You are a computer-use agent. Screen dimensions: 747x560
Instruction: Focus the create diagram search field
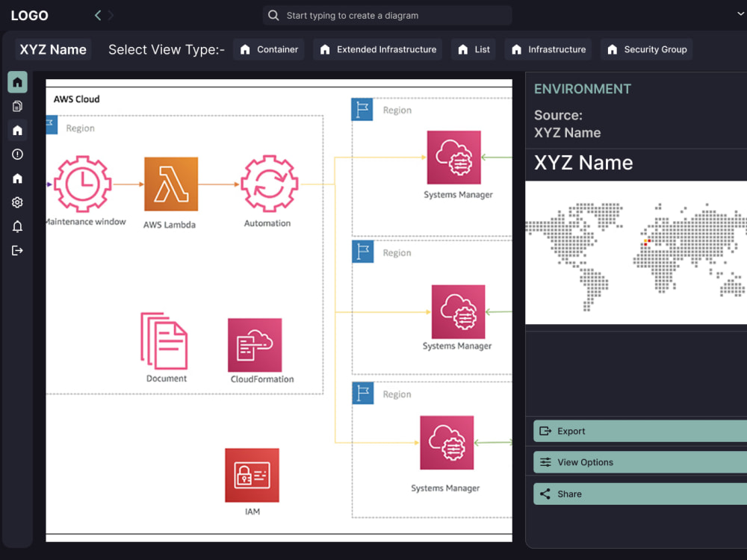point(387,15)
